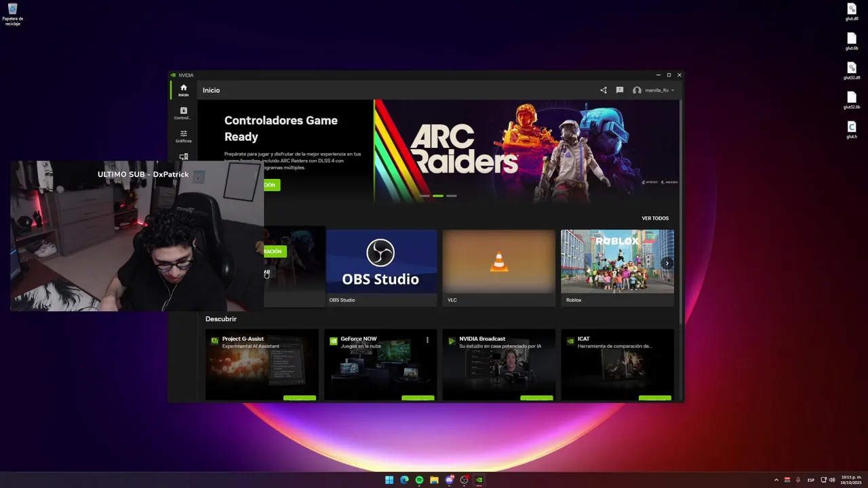The image size is (868, 488).
Task: Open three-dot menu on GeForce NOW card
Action: pos(427,340)
